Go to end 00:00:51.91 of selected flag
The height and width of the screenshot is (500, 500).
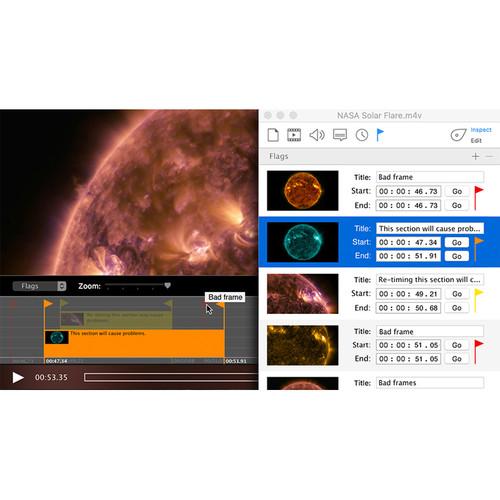coord(457,256)
